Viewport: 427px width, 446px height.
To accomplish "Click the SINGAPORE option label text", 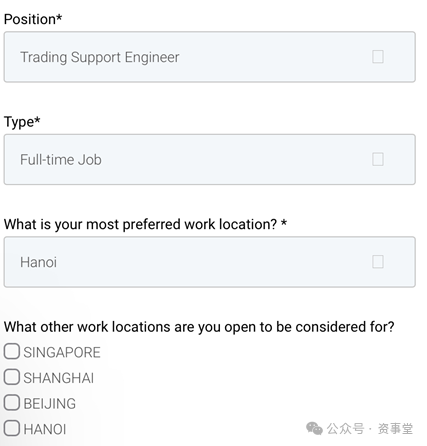I will pos(62,353).
